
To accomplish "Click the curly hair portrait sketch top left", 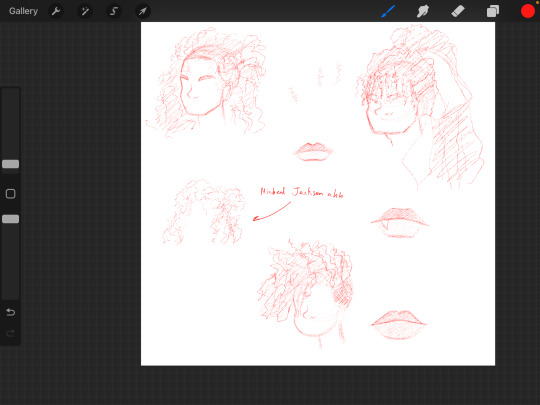I will (207, 83).
